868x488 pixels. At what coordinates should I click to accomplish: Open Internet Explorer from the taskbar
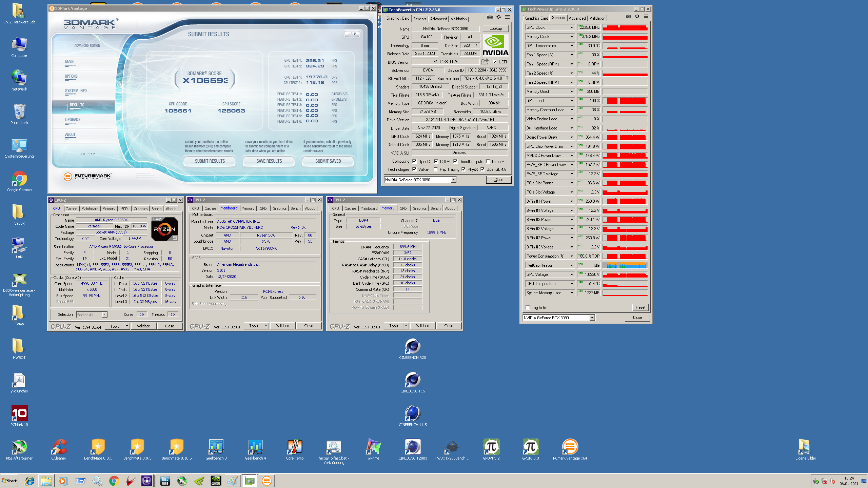[30, 481]
